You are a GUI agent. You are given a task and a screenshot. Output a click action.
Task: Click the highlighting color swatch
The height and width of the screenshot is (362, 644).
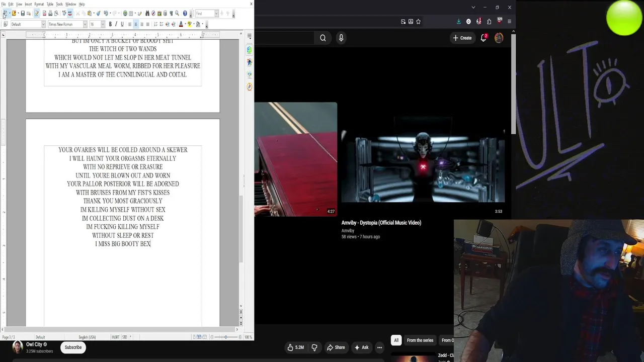(189, 24)
